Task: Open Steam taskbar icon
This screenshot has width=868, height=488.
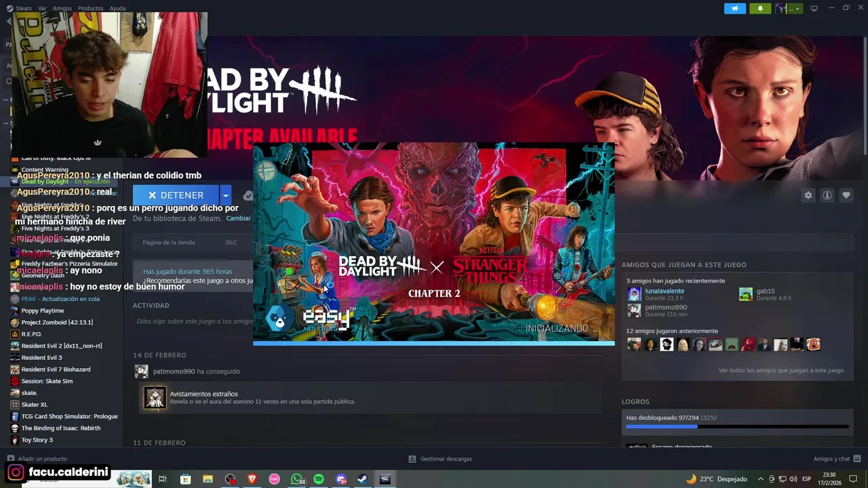Action: [363, 479]
